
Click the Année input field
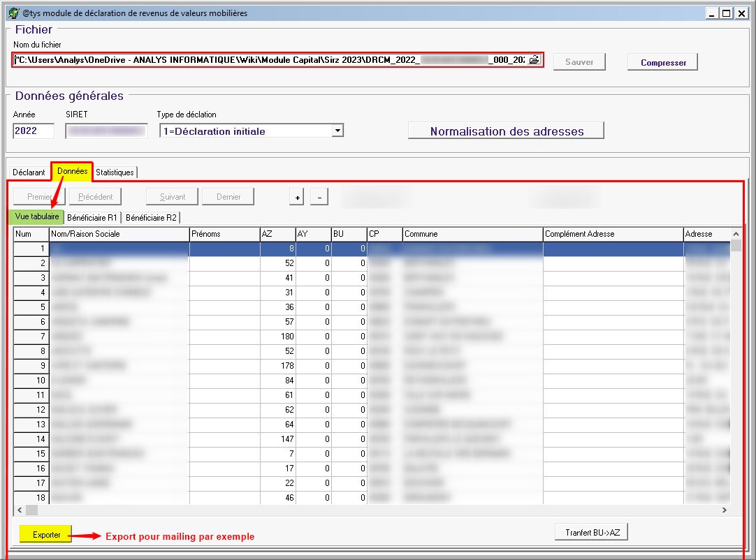34,131
